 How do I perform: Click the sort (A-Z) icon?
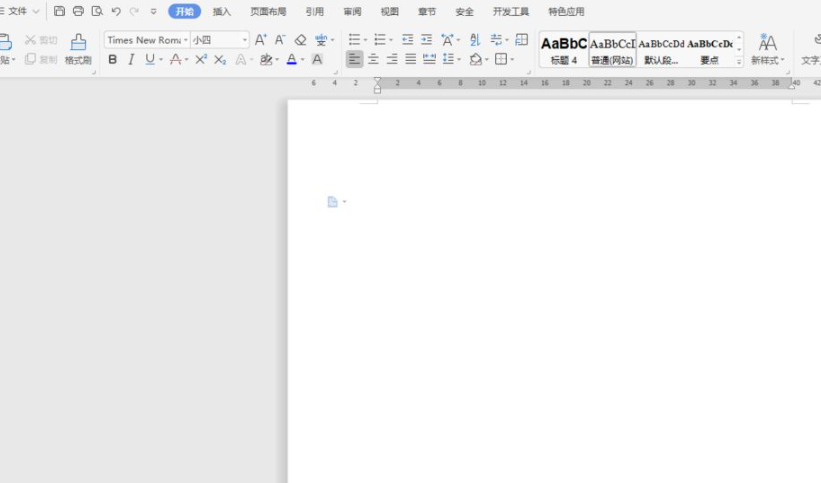(x=474, y=40)
